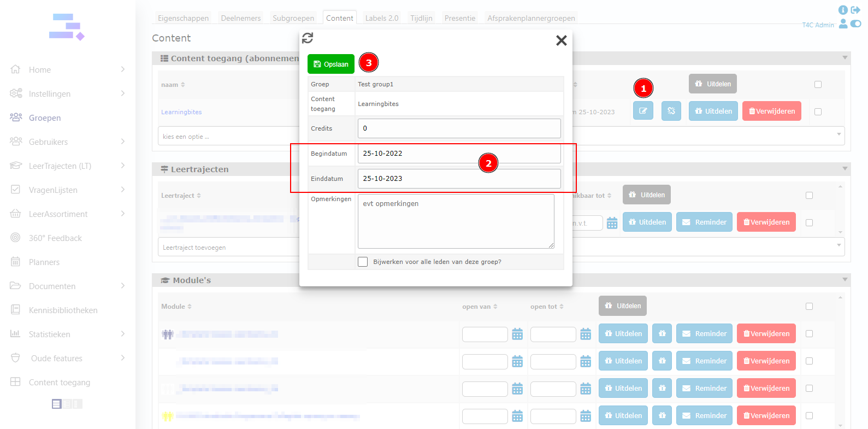
Task: Tick the checkbox in the Learningbites row
Action: tap(818, 111)
